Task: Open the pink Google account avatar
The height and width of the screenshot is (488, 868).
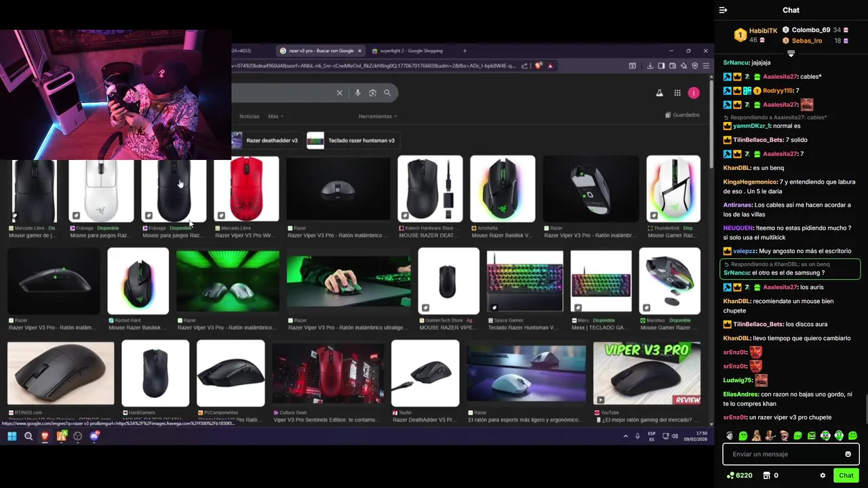Action: (x=694, y=93)
